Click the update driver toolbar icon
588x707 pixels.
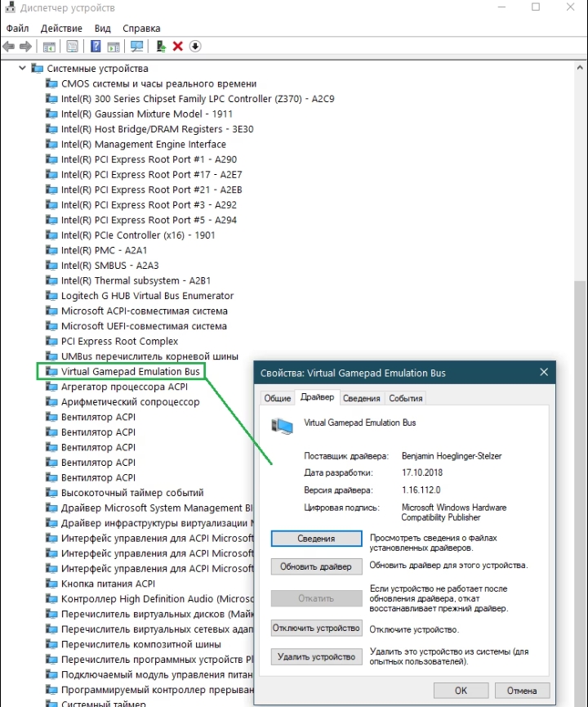161,47
